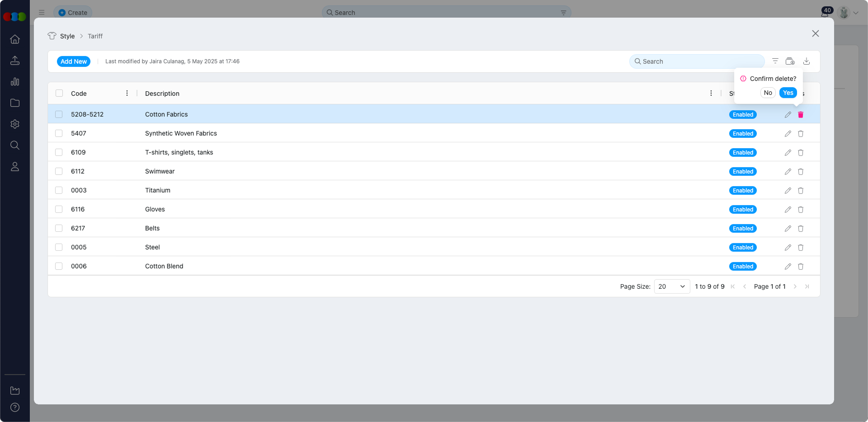The image size is (868, 422).
Task: Go to Style in the breadcrumb
Action: click(67, 36)
